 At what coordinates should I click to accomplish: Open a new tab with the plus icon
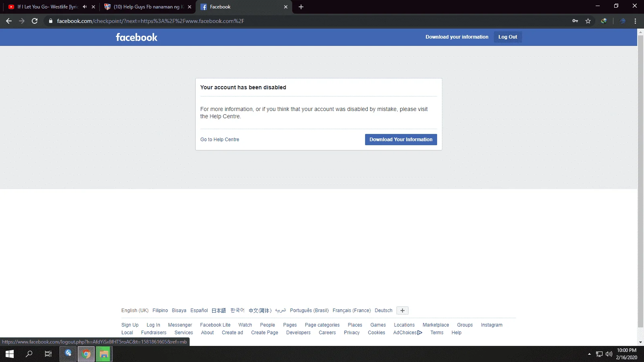(x=301, y=7)
